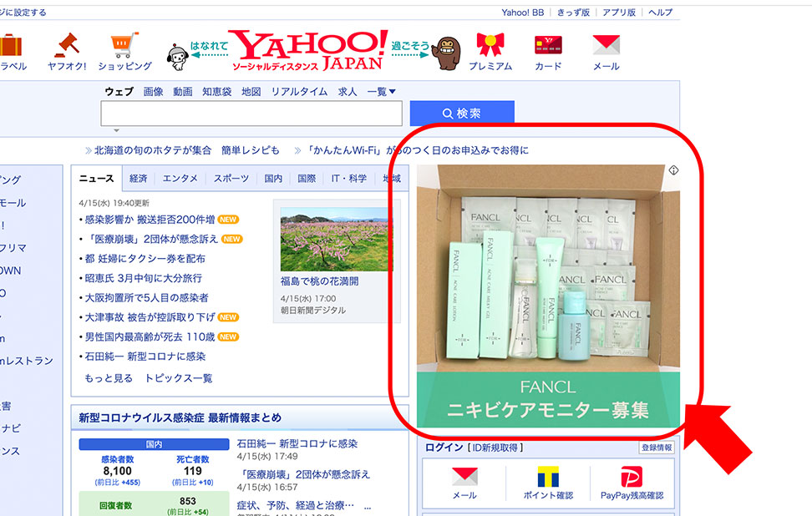Image resolution: width=812 pixels, height=516 pixels.
Task: Open the peach blossom photo thumbnail
Action: click(x=337, y=239)
